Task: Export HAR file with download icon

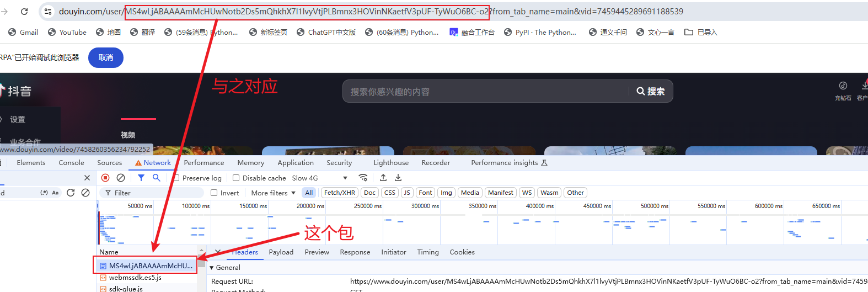Action: [x=398, y=178]
